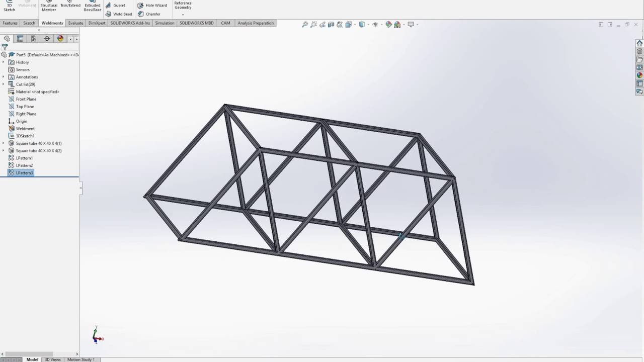The width and height of the screenshot is (644, 362).
Task: Toggle Hide/Show Items in heads-up toolbar
Action: 375,24
